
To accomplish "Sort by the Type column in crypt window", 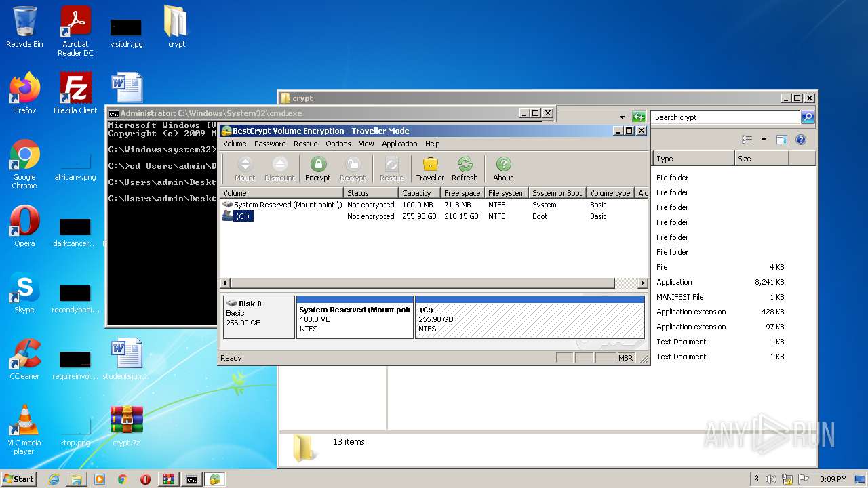I will [x=694, y=159].
